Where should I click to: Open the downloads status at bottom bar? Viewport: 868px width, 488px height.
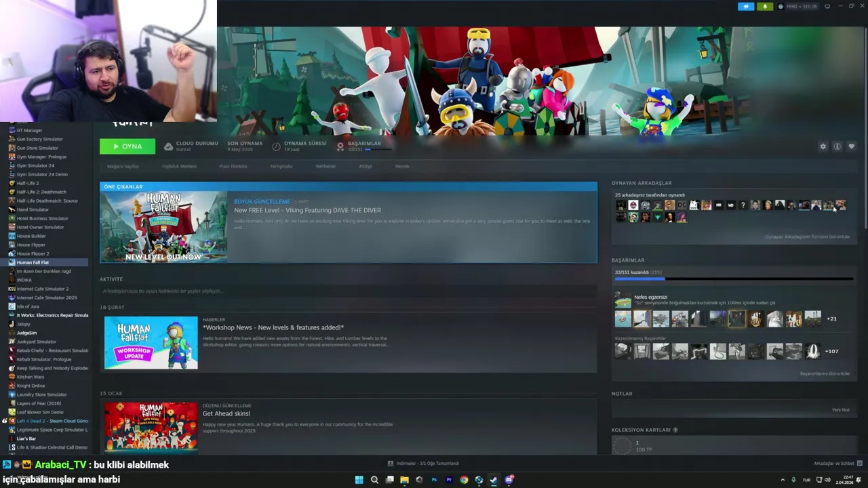click(423, 464)
